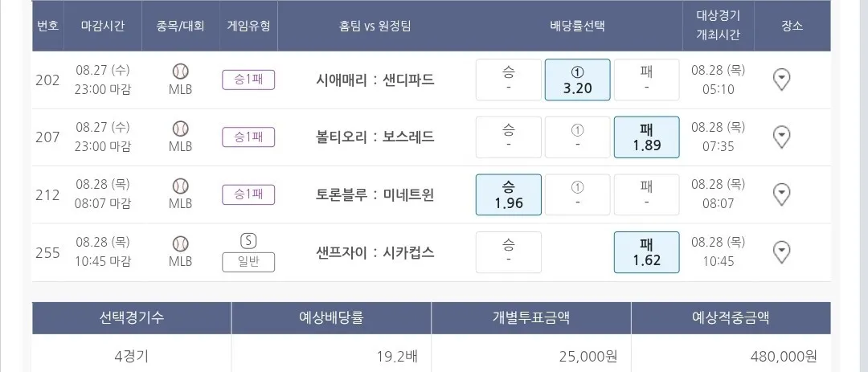Deselect 3.20 one-run odds for match 202

(577, 80)
